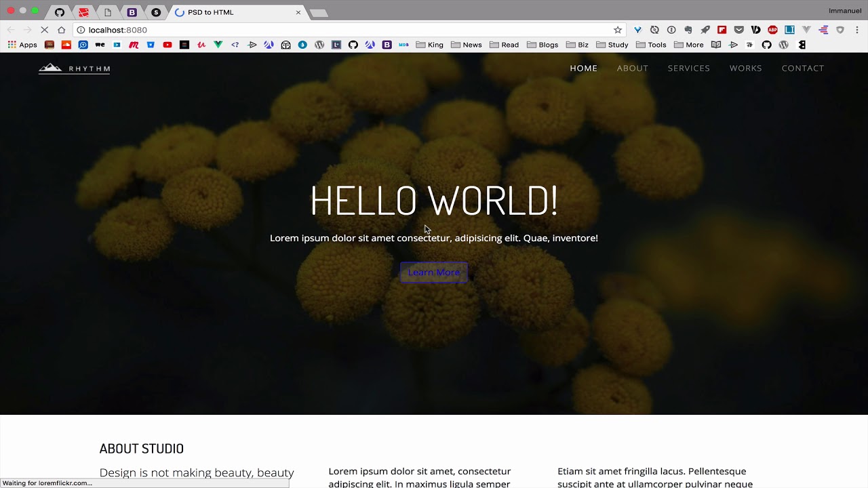This screenshot has height=488, width=868.
Task: Stop loading the page
Action: pyautogui.click(x=44, y=30)
